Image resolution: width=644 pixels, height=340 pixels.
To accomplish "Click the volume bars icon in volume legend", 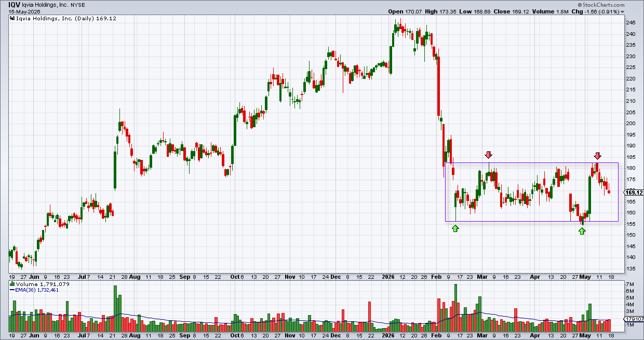I will 11,284.
